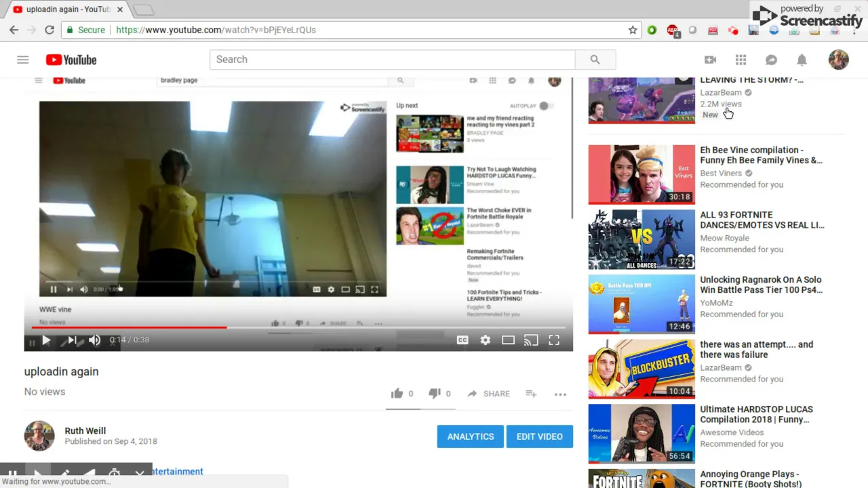This screenshot has width=868, height=488.
Task: Open the more actions ellipsis
Action: click(560, 394)
